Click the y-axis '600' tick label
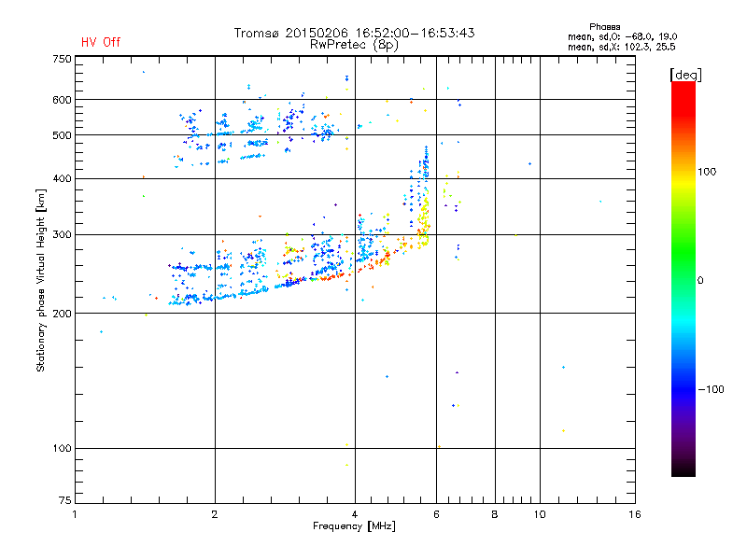Screen dimensions: 747x560 [x=62, y=100]
